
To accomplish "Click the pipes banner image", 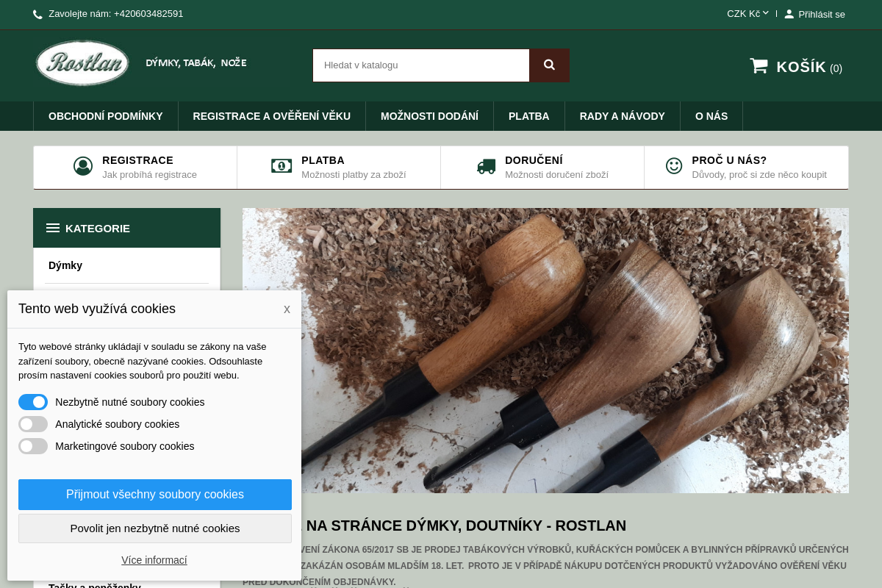I will [545, 351].
